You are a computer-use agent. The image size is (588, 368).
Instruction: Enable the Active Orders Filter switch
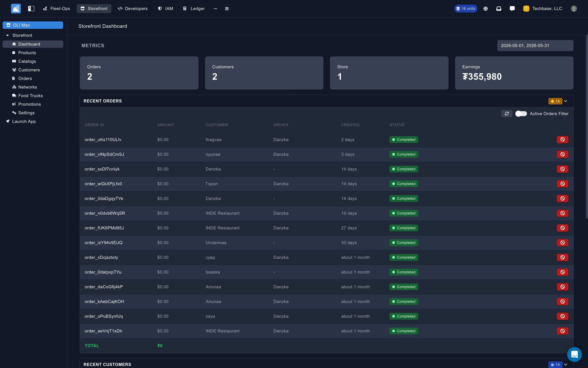(x=521, y=114)
